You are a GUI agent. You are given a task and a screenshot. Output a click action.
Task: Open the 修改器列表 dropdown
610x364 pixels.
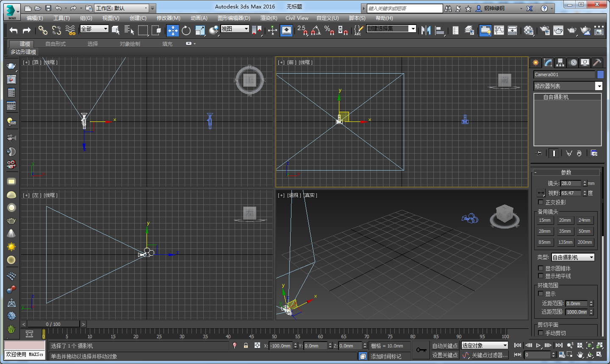click(568, 86)
